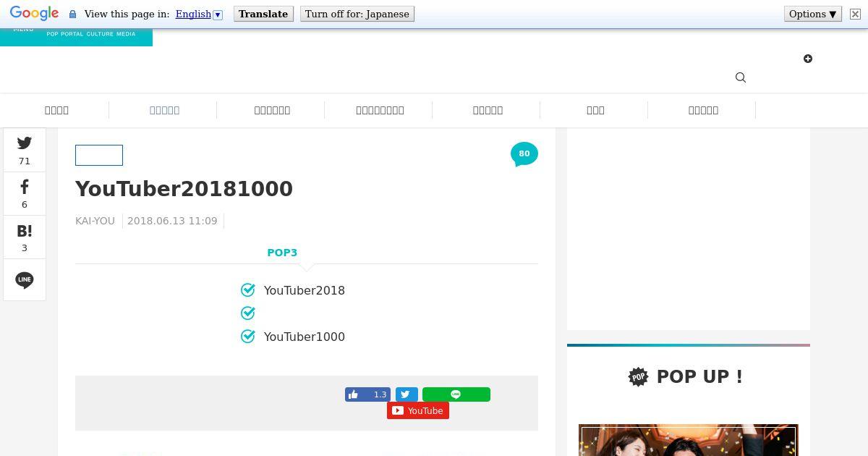Open the teal POP Portal menu logo

(76, 37)
